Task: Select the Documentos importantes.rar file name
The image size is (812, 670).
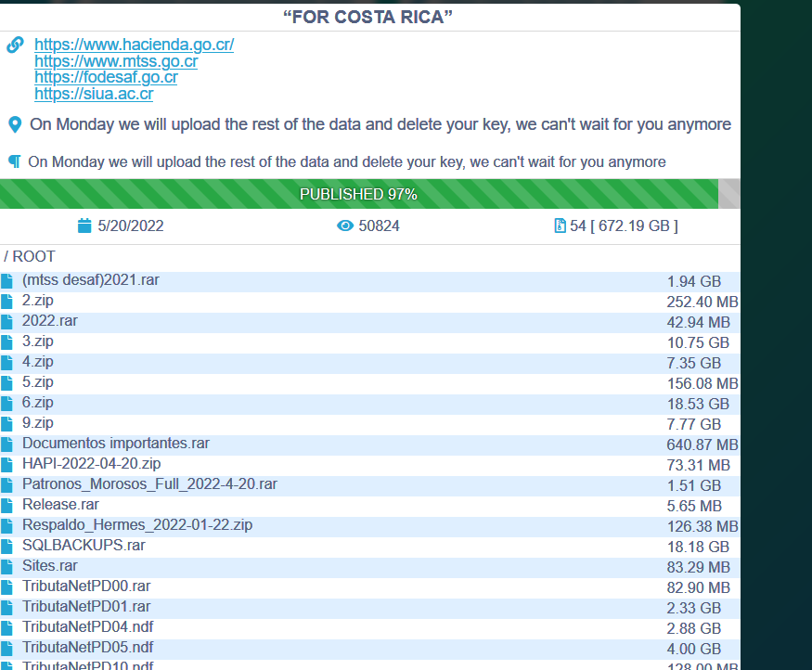Action: coord(116,444)
